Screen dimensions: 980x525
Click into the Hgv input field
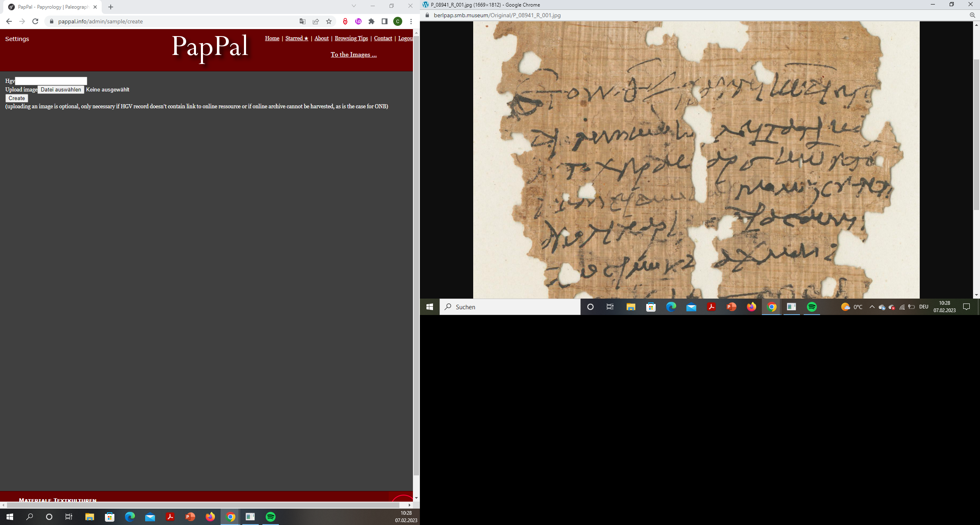click(x=51, y=81)
